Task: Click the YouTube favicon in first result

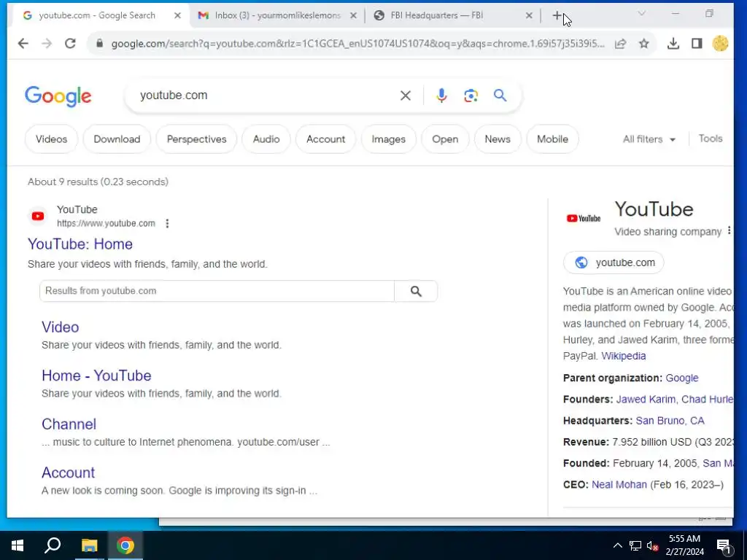Action: click(x=38, y=217)
